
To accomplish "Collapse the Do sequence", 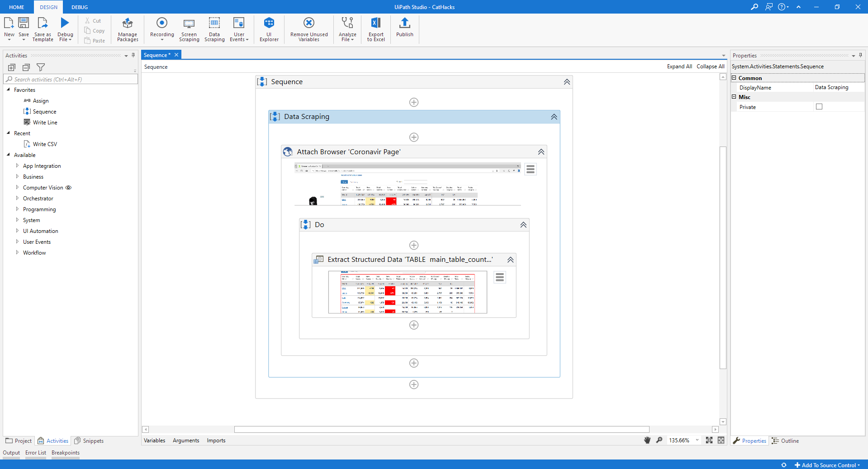I will click(x=523, y=225).
